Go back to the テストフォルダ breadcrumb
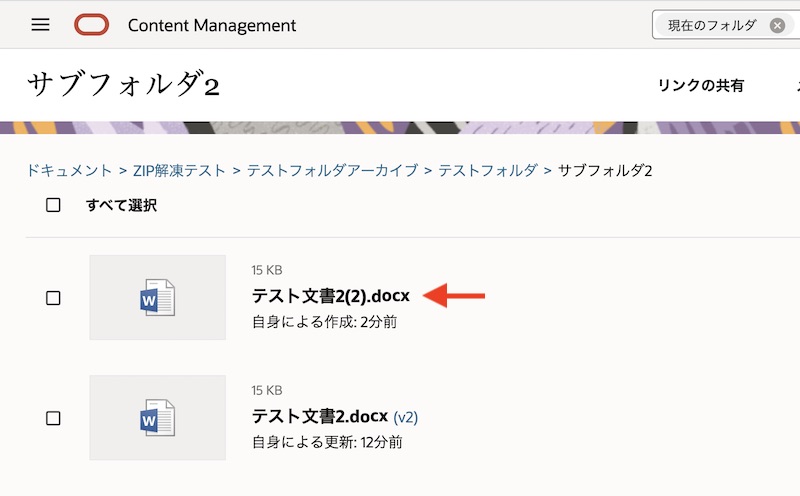This screenshot has height=496, width=800. [488, 170]
